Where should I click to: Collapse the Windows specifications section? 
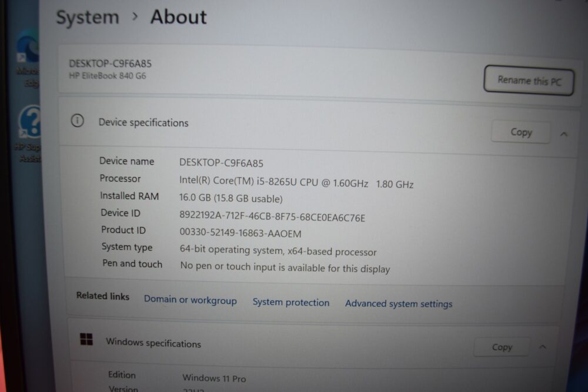542,347
